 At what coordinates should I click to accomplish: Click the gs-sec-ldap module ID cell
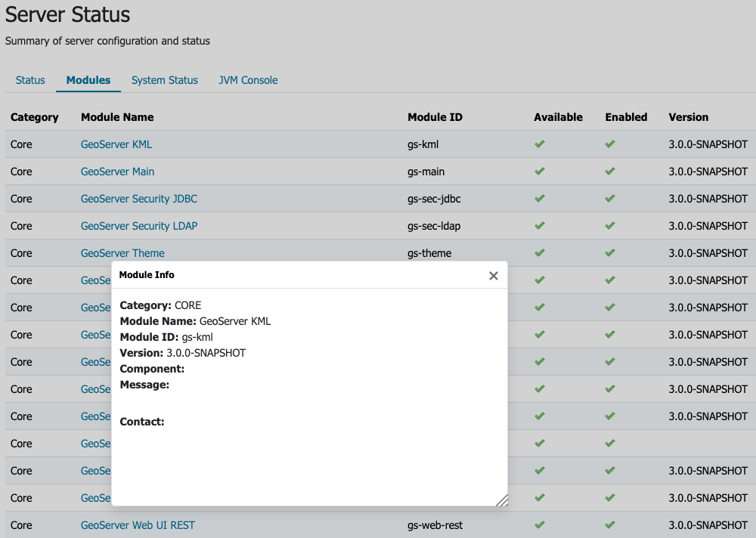434,226
